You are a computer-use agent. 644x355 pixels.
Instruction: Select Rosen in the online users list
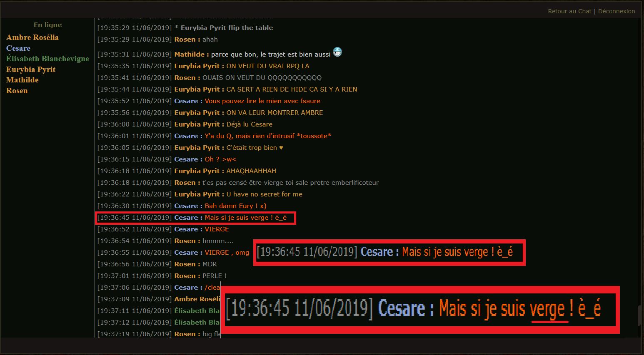click(x=17, y=91)
